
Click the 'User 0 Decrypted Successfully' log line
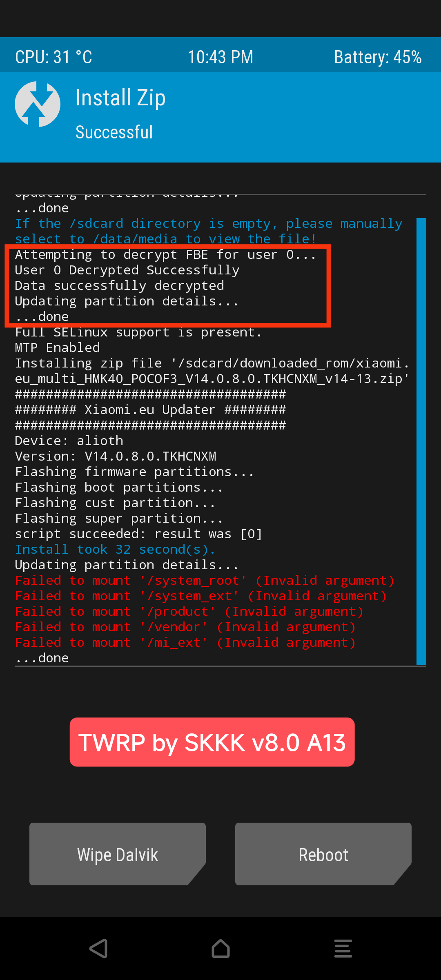coord(127,270)
